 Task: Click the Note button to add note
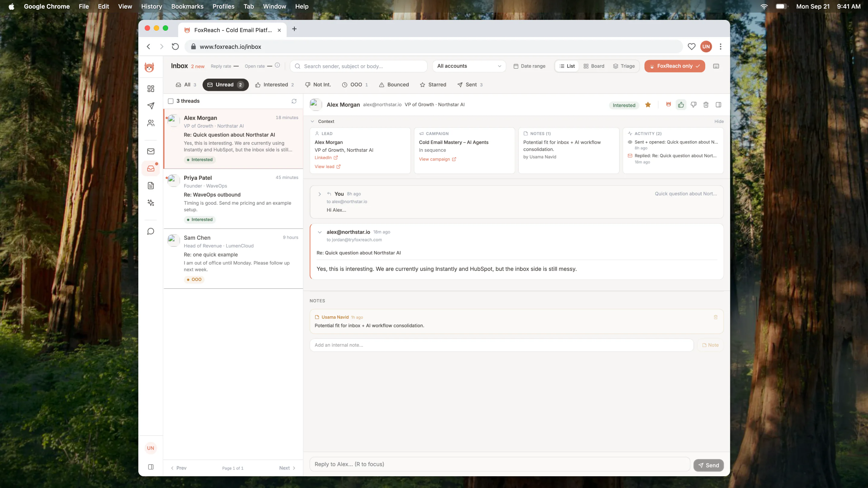pyautogui.click(x=710, y=345)
